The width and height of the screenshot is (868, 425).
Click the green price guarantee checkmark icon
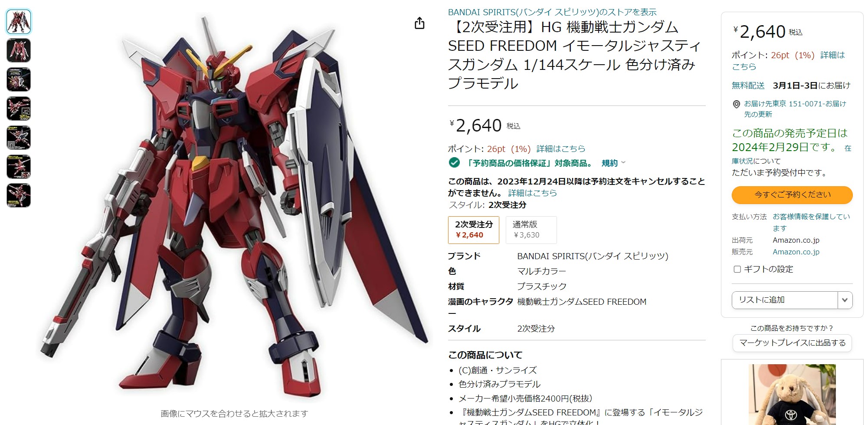click(x=454, y=163)
